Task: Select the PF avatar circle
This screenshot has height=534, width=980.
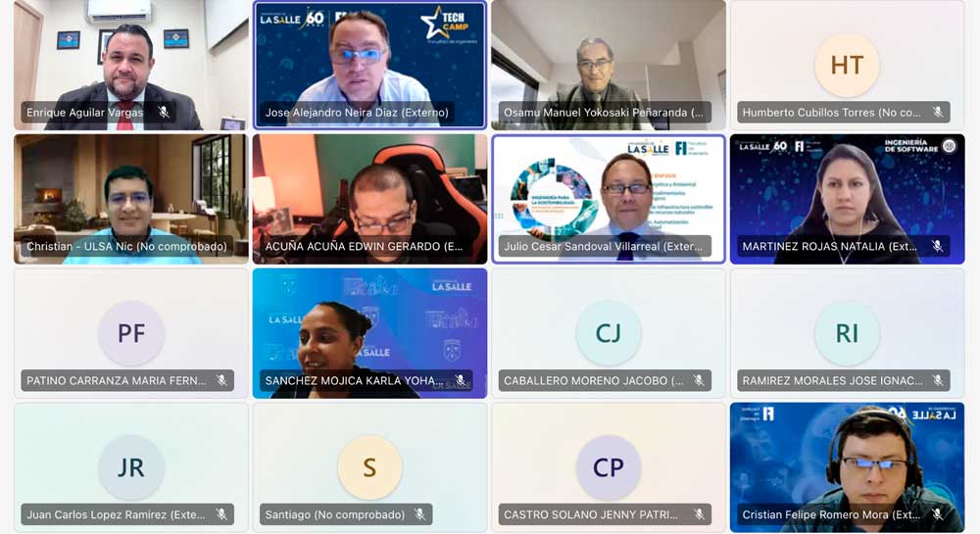Action: pos(131,333)
